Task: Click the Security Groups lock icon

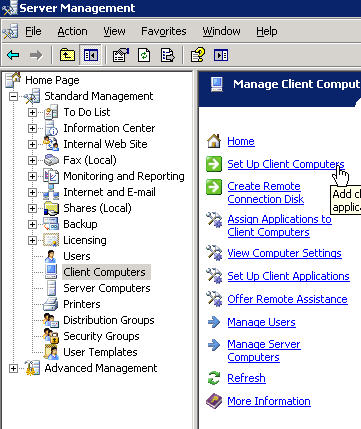Action: click(51, 336)
